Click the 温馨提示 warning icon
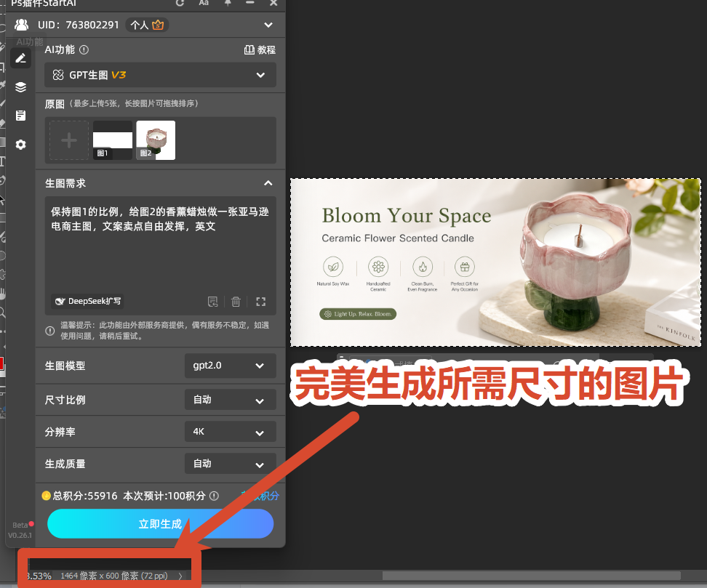 50,331
